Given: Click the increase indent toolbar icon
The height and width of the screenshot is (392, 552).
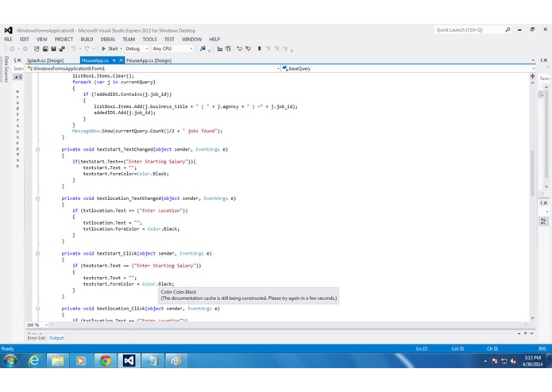Looking at the screenshot, I should (228, 49).
